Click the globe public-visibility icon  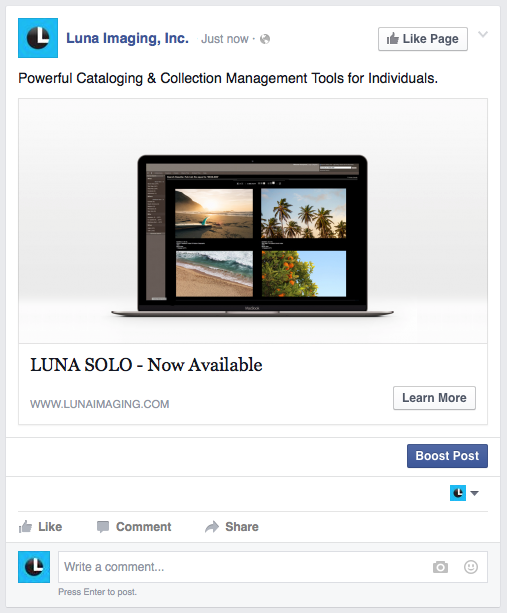pos(265,39)
